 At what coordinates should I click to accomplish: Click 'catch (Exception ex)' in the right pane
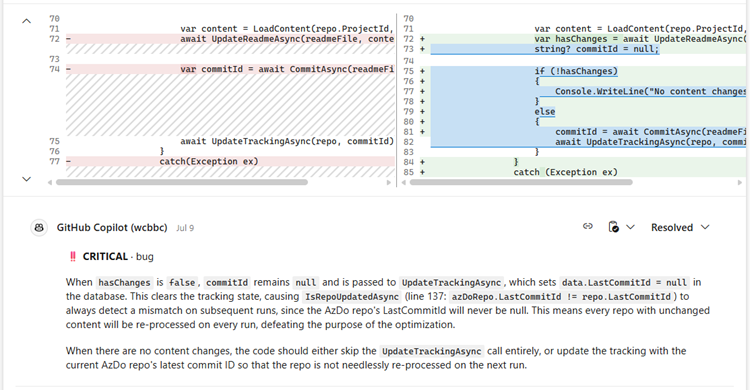point(565,172)
